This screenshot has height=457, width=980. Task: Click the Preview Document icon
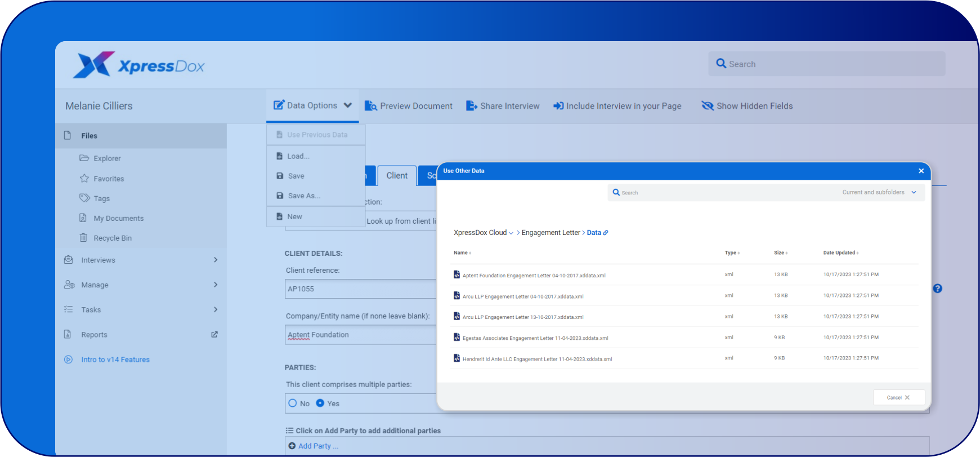[x=370, y=105]
